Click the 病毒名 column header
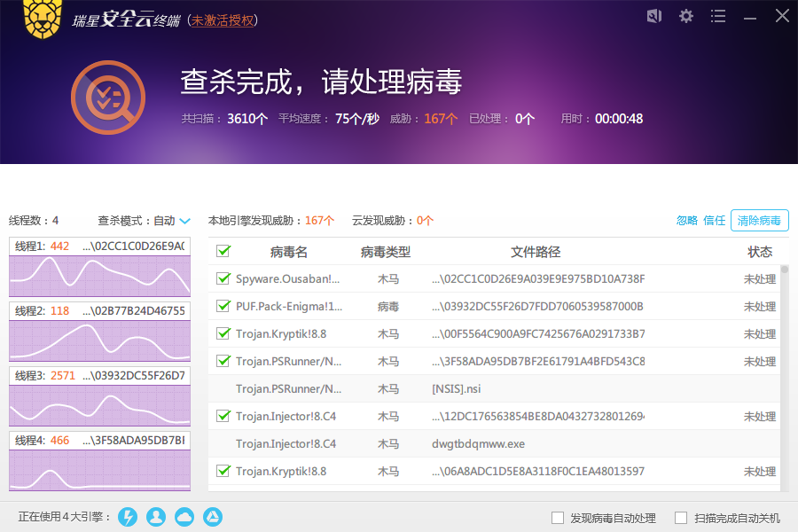 click(288, 252)
